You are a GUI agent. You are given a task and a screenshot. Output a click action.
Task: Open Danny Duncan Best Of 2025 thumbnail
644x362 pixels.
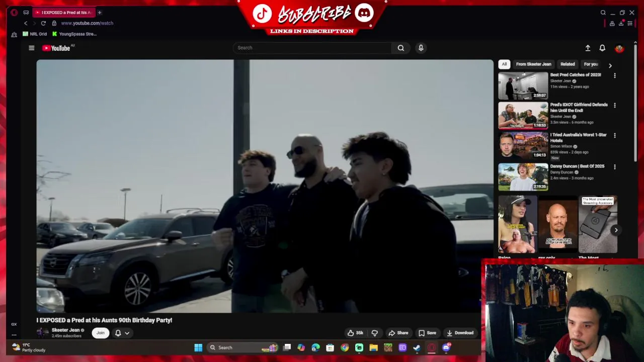click(523, 177)
